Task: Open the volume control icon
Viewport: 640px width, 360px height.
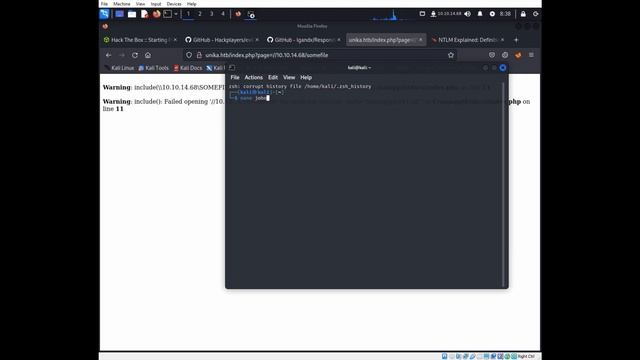Action: (468, 14)
